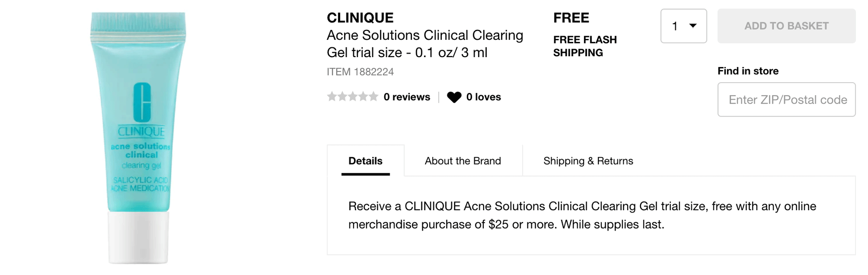Click the black heart loves icon
Viewport: 868px width, 275px height.
coord(454,97)
